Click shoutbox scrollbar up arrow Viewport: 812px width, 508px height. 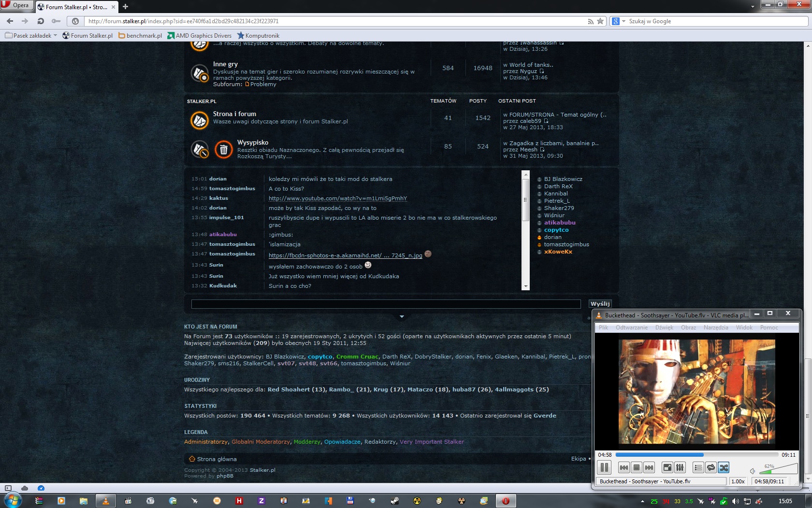[x=526, y=174]
